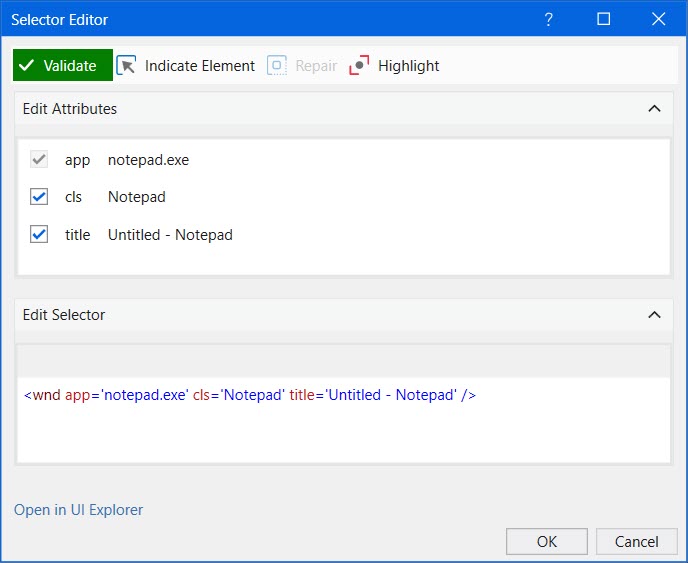Select the 'Untitled - Notepad' title value
The height and width of the screenshot is (563, 688).
[170, 235]
